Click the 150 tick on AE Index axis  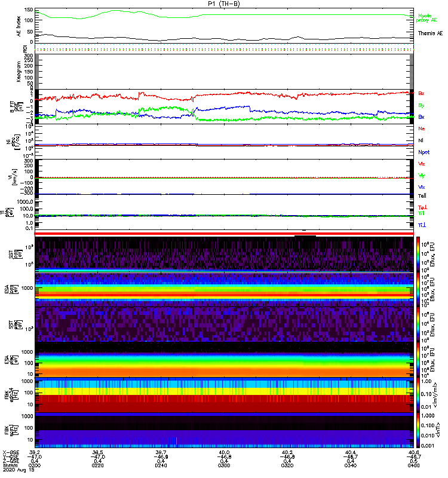[x=29, y=10]
